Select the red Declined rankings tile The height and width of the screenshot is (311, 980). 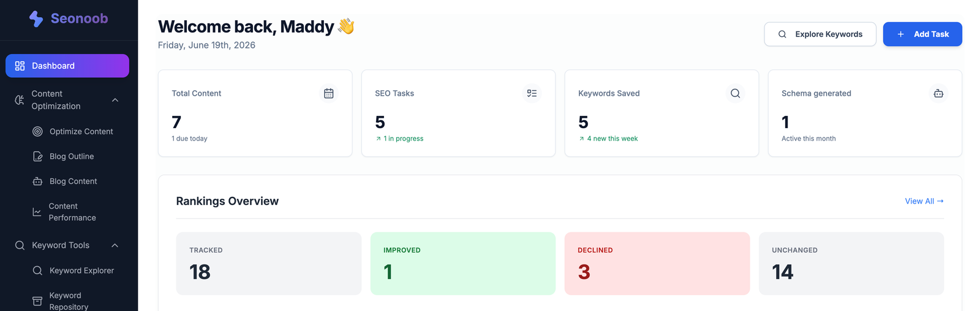657,264
